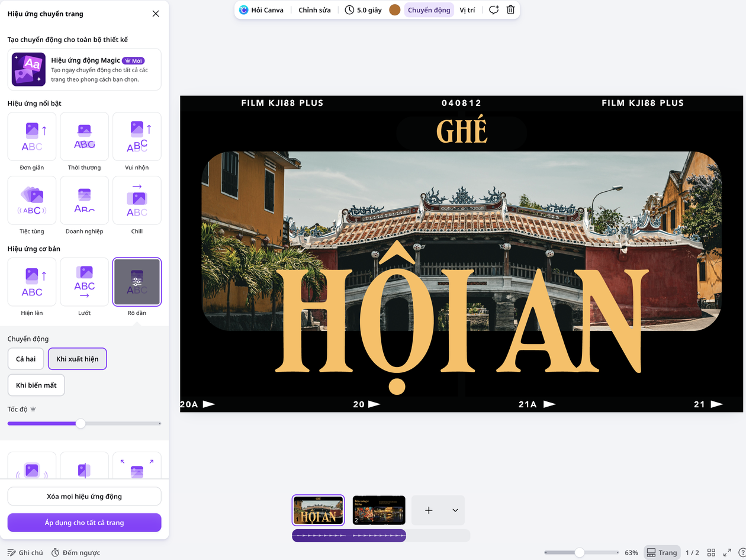Enter fullscreen presentation mode
Viewport: 746px width, 560px height.
tap(728, 552)
